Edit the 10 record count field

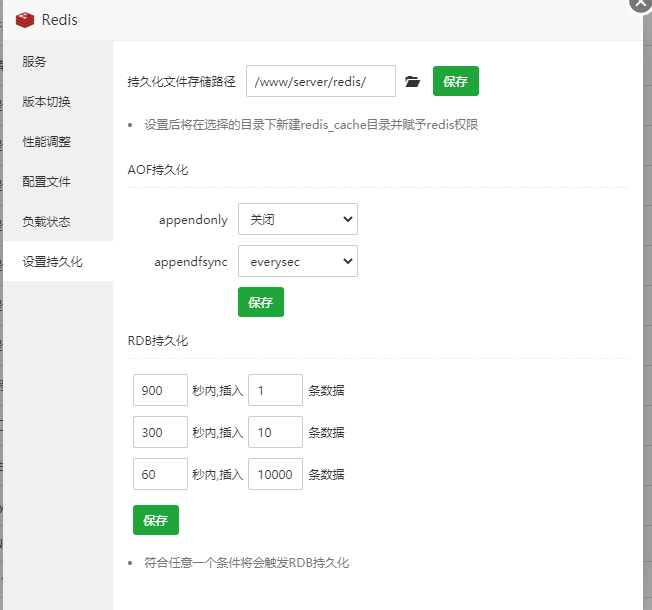275,432
